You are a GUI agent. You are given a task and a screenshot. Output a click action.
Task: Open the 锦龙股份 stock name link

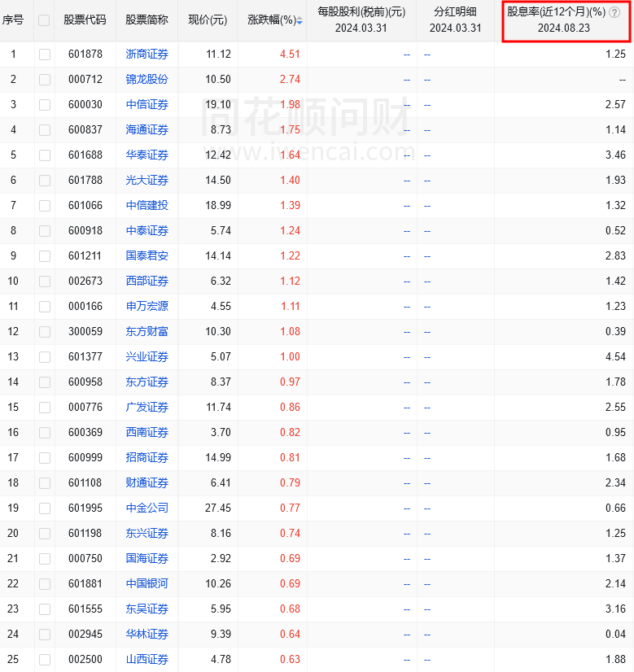pyautogui.click(x=147, y=80)
